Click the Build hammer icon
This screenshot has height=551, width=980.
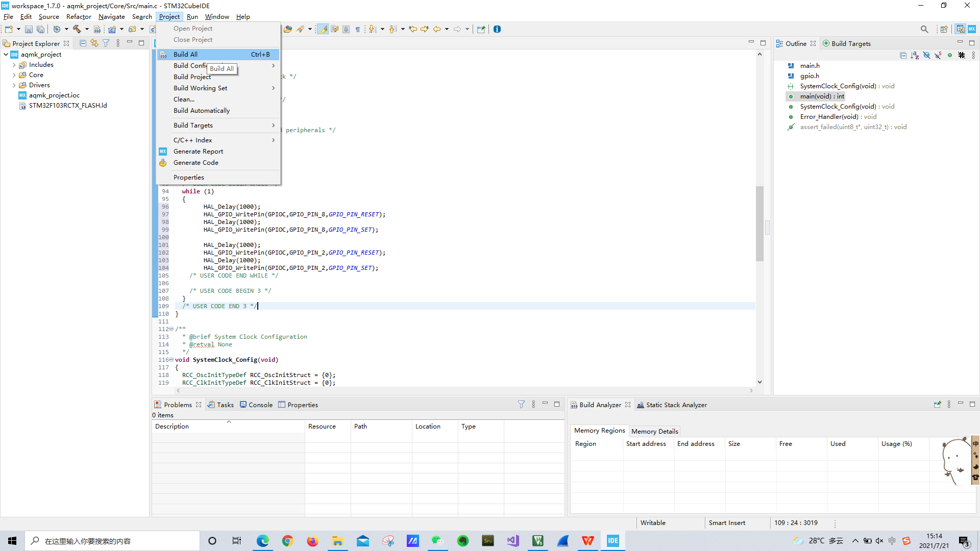point(77,29)
